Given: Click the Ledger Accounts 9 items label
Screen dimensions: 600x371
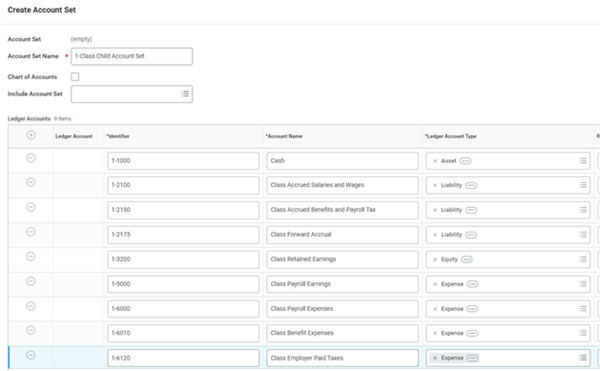Looking at the screenshot, I should (39, 119).
